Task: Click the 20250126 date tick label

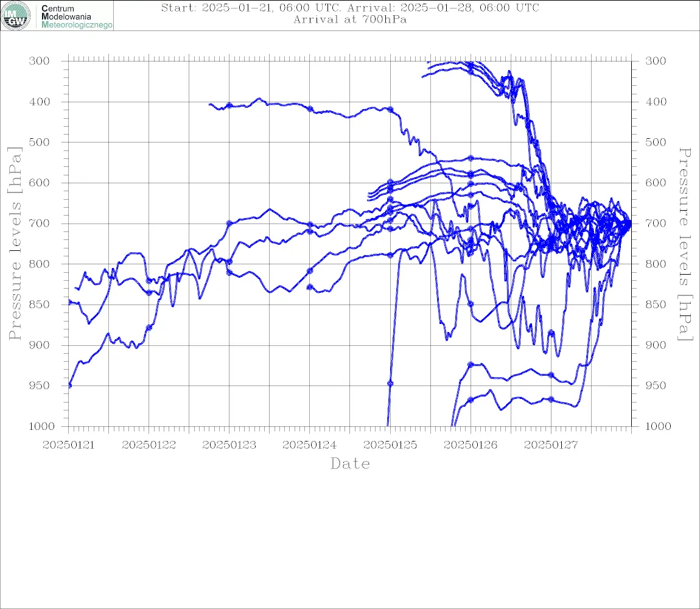Action: (471, 445)
